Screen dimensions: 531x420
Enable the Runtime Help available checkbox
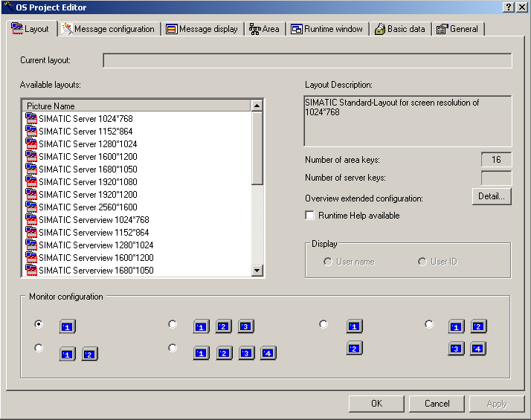[310, 216]
